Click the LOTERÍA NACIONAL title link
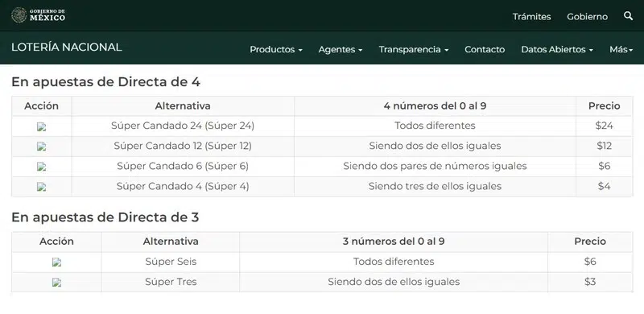644x314 pixels. (67, 48)
